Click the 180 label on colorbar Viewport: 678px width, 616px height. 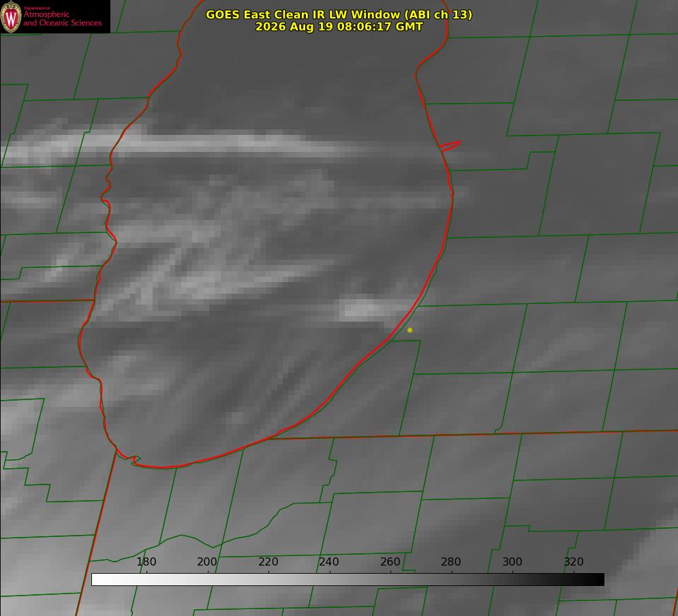tap(146, 561)
